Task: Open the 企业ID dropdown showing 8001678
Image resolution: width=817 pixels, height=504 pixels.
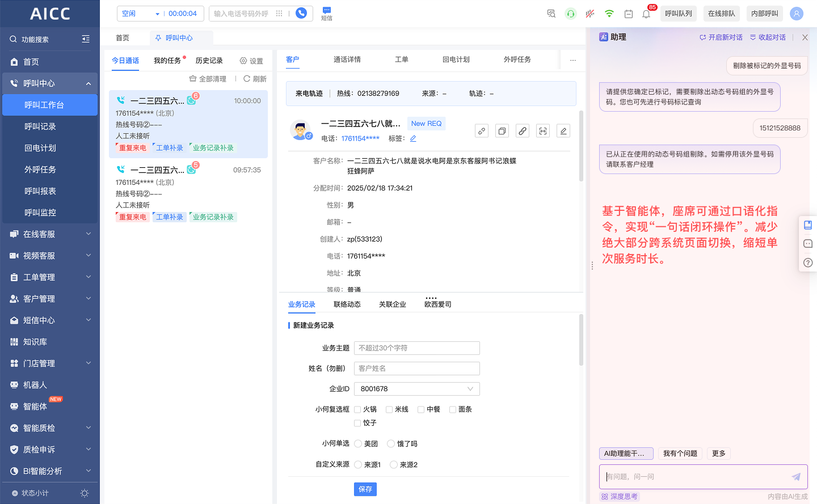Action: click(417, 389)
